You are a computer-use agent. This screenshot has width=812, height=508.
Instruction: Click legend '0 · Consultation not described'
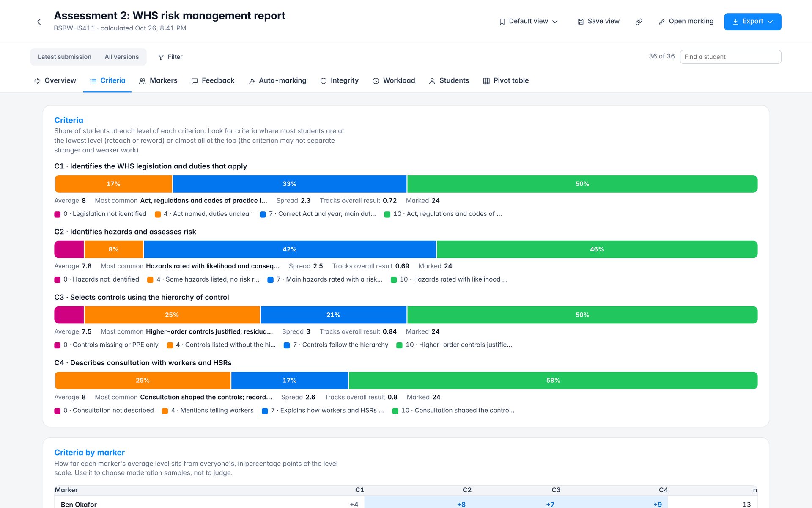[104, 411]
